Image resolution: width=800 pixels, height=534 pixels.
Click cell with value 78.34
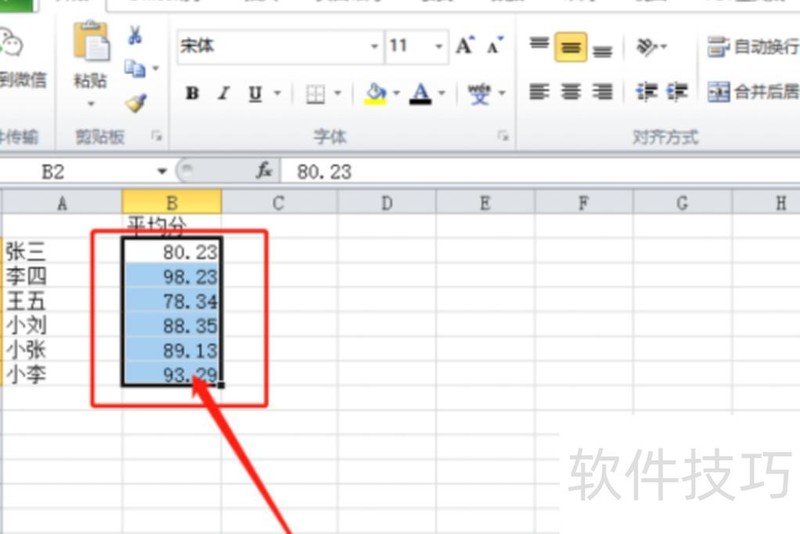(172, 300)
